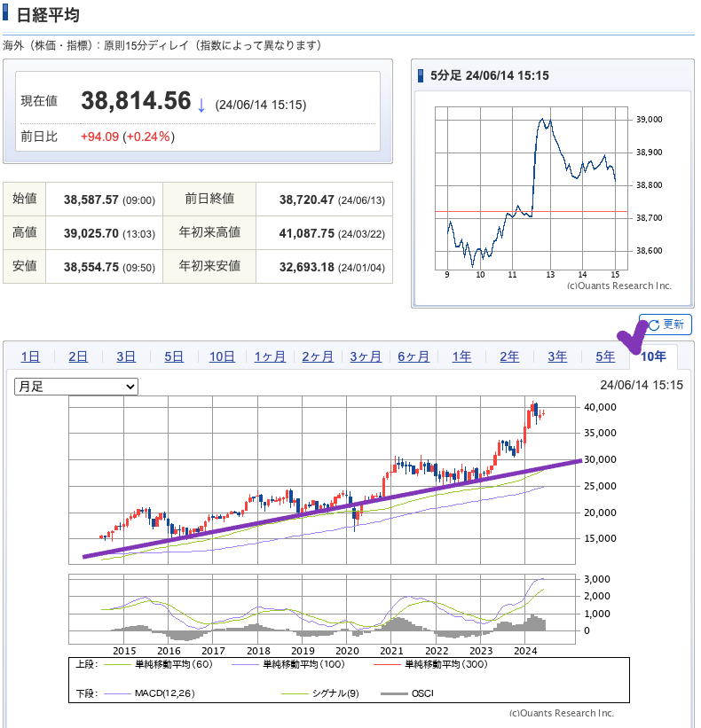Image resolution: width=701 pixels, height=728 pixels.
Task: Click the blue down arrow beside price
Action: pyautogui.click(x=201, y=105)
